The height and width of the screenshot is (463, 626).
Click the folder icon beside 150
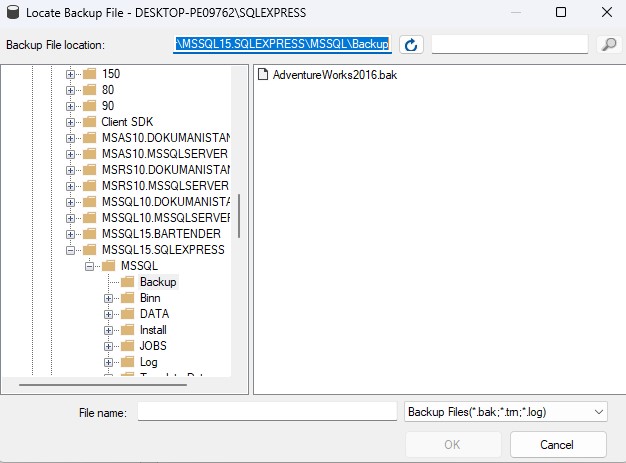(x=89, y=74)
